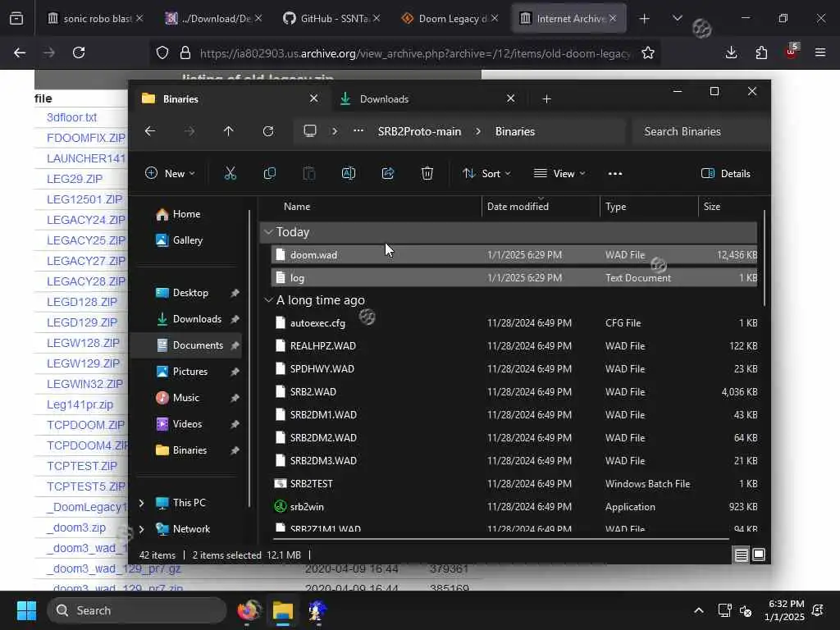Select SRB2TEST batch file
The height and width of the screenshot is (630, 840).
pos(514,484)
